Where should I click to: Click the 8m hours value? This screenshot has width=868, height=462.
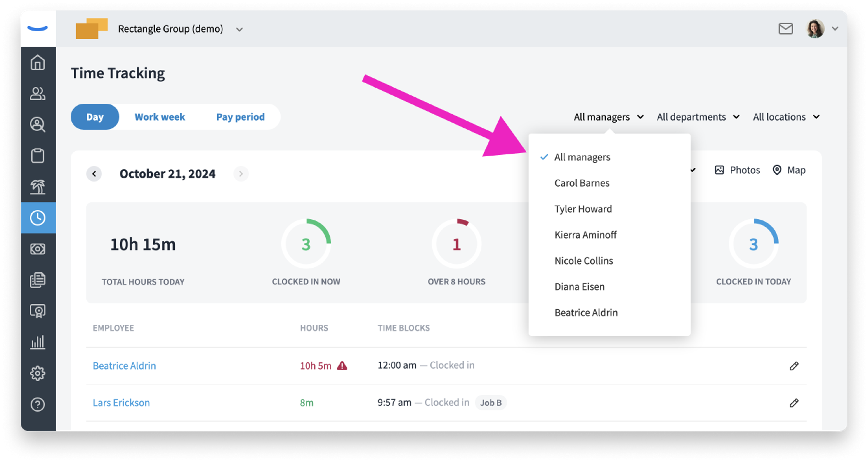(x=307, y=403)
